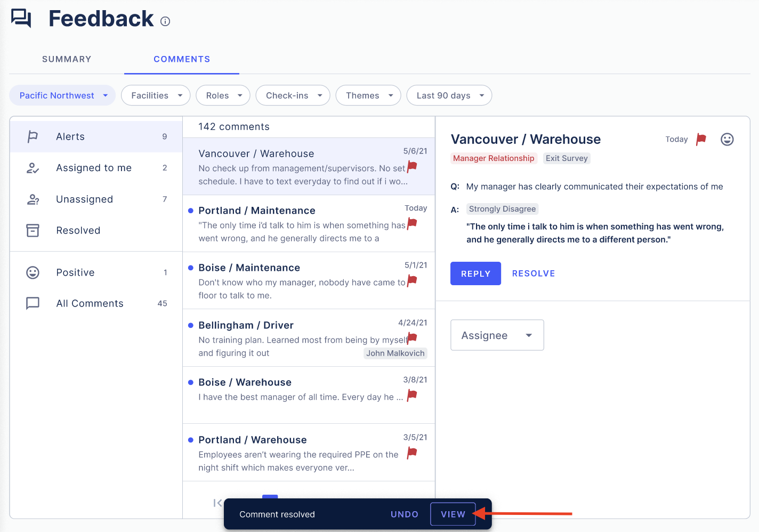Screen dimensions: 759x532
Task: Open the Assignee dropdown
Action: (x=497, y=335)
